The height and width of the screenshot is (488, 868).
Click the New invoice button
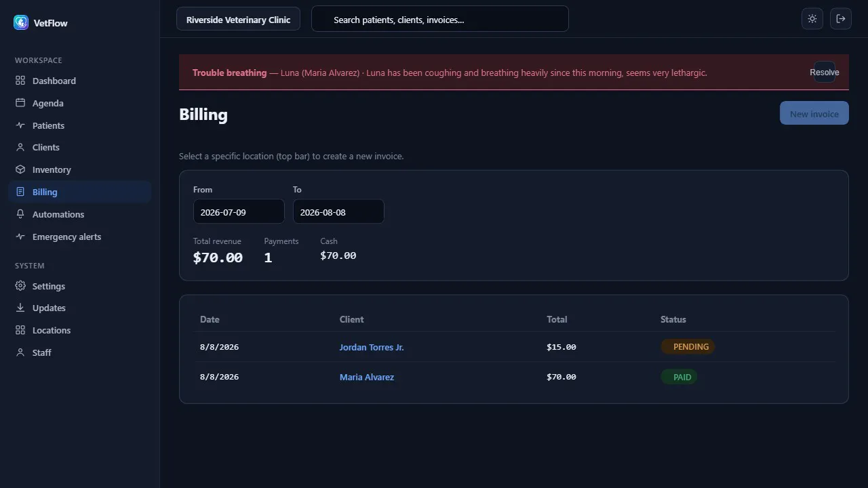point(814,113)
